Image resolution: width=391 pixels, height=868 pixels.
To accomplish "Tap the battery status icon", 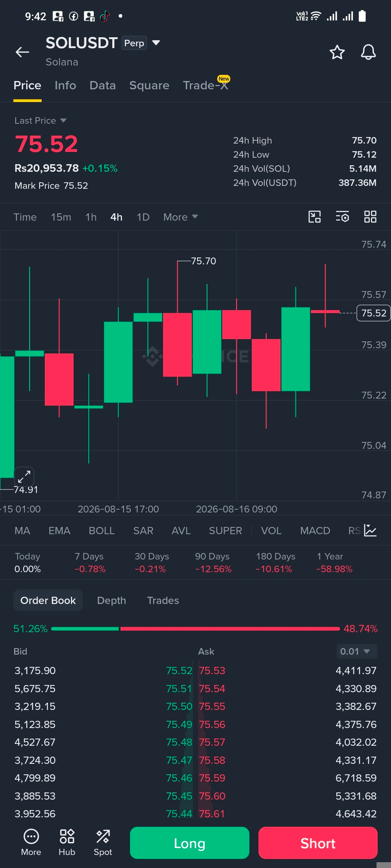I will 362,16.
